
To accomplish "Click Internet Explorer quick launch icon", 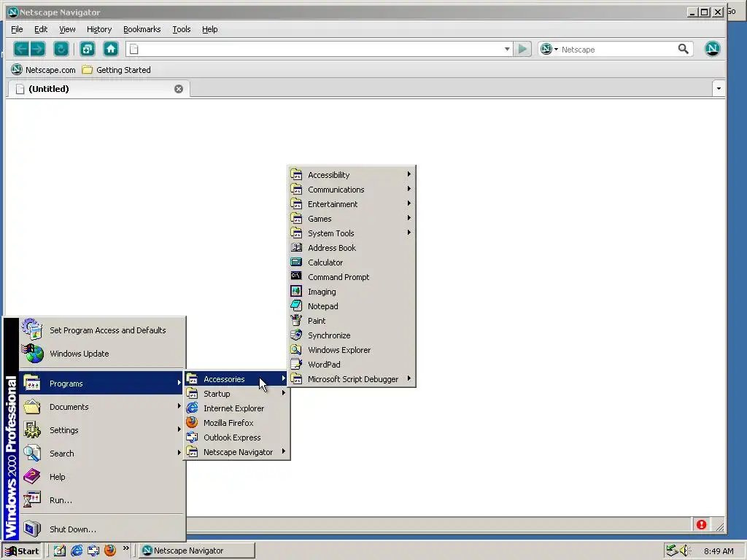I will [x=76, y=551].
